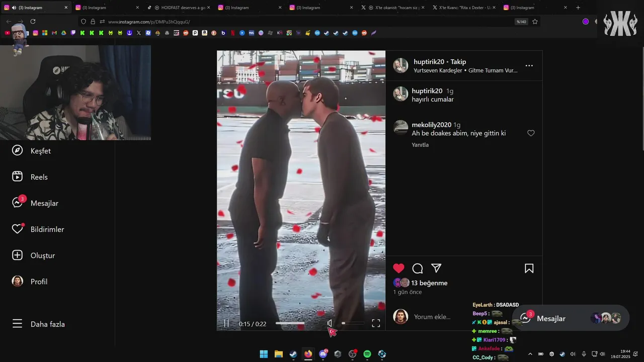Switch to last Instagram tab
The width and height of the screenshot is (644, 362).
[x=536, y=8]
